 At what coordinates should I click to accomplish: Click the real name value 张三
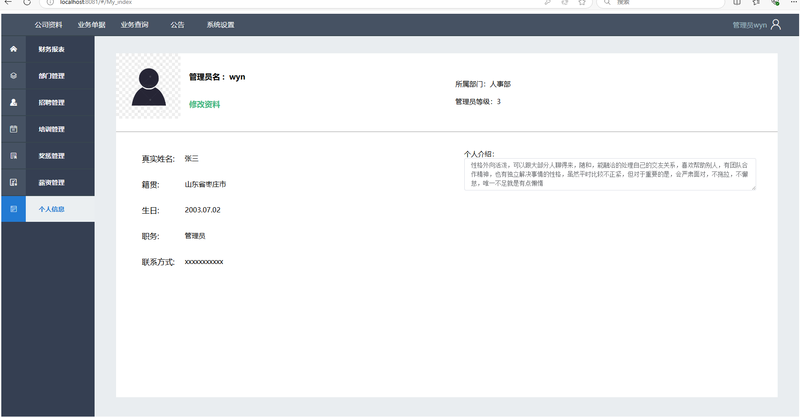[191, 159]
